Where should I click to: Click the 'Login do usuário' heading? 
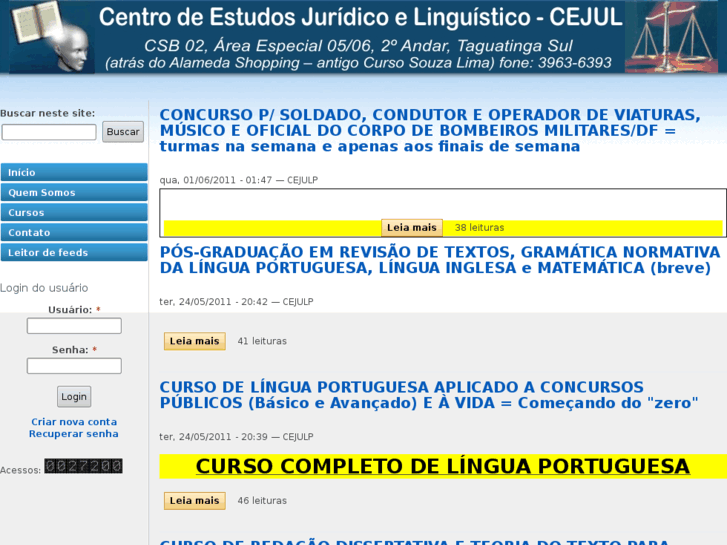coord(44,288)
